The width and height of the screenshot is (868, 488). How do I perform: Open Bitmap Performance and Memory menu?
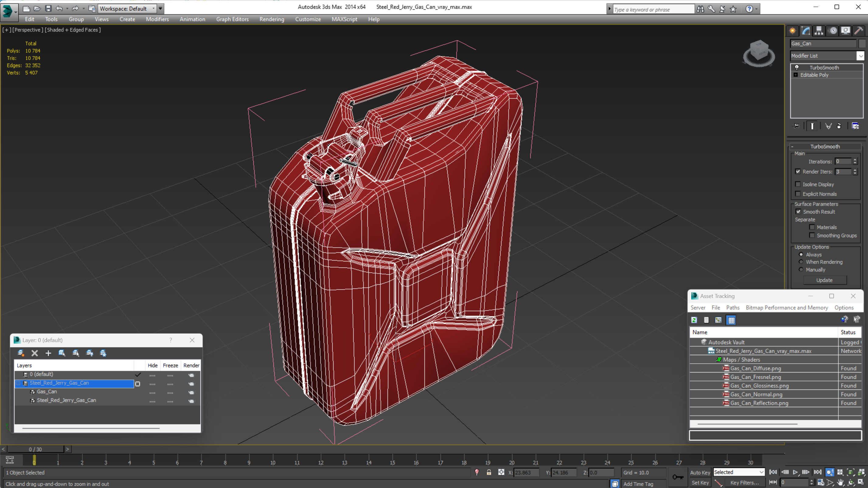(787, 307)
